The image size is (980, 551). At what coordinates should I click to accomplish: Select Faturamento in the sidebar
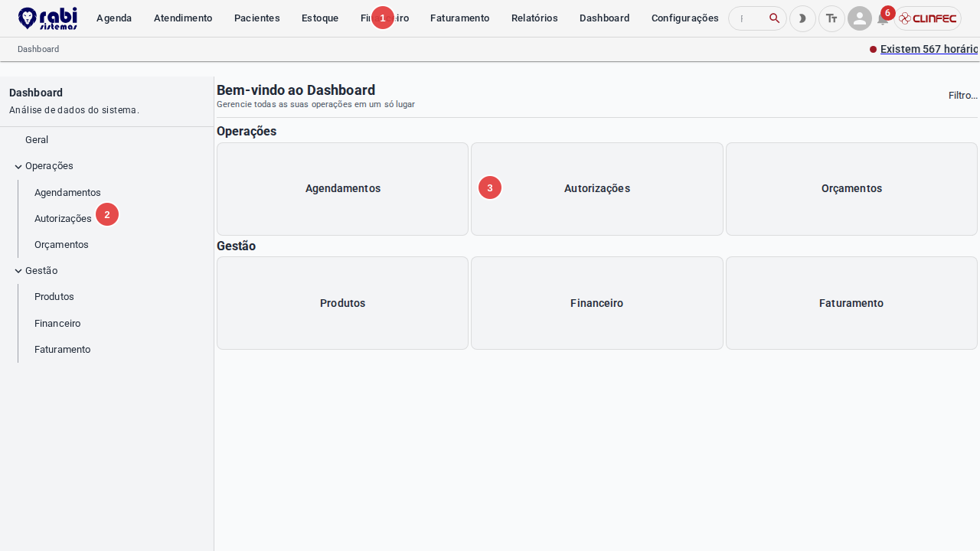point(62,350)
